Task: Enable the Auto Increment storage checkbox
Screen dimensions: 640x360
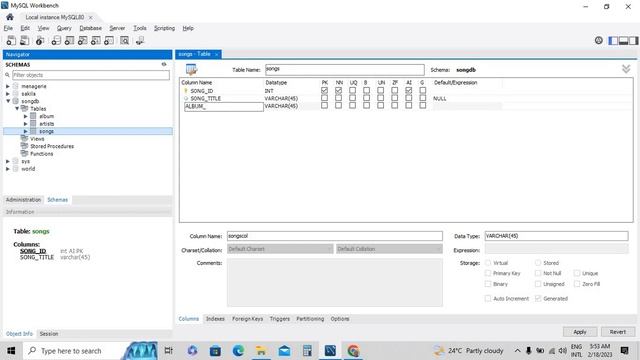Action: coord(488,298)
